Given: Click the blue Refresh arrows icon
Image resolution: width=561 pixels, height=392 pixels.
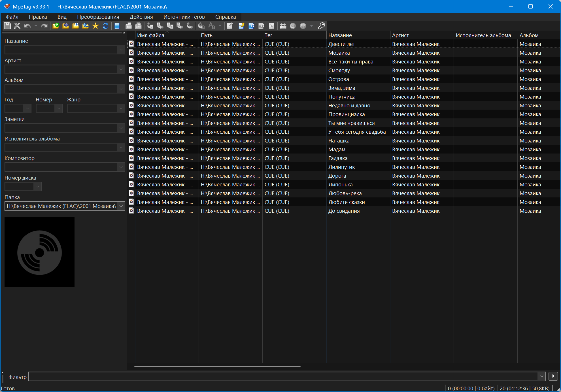Looking at the screenshot, I should click(x=105, y=26).
